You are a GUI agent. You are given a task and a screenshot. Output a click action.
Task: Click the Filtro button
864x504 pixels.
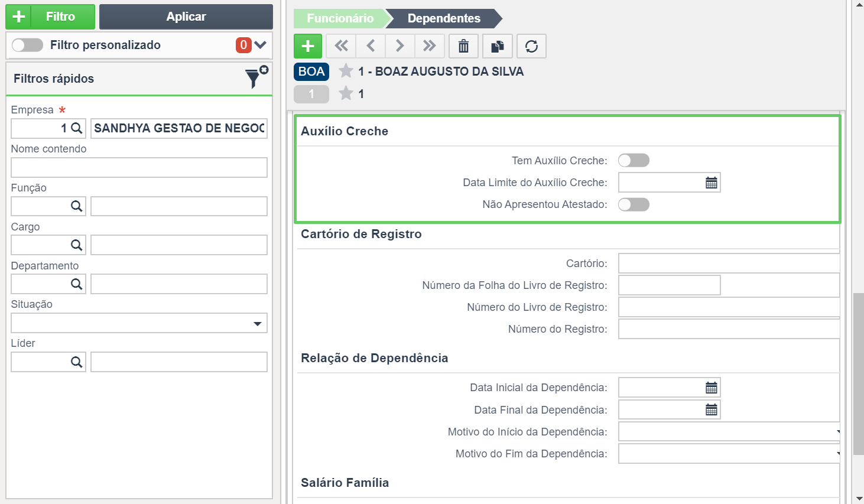tap(50, 17)
